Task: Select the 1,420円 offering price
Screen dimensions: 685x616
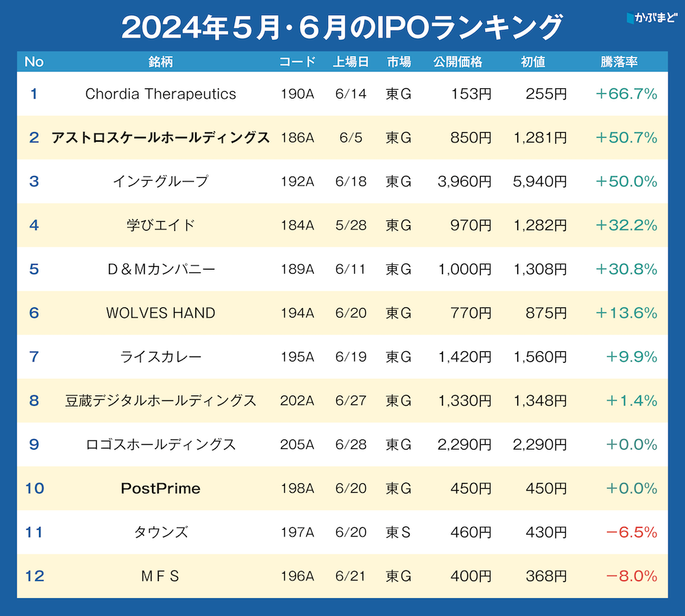Action: 465,357
